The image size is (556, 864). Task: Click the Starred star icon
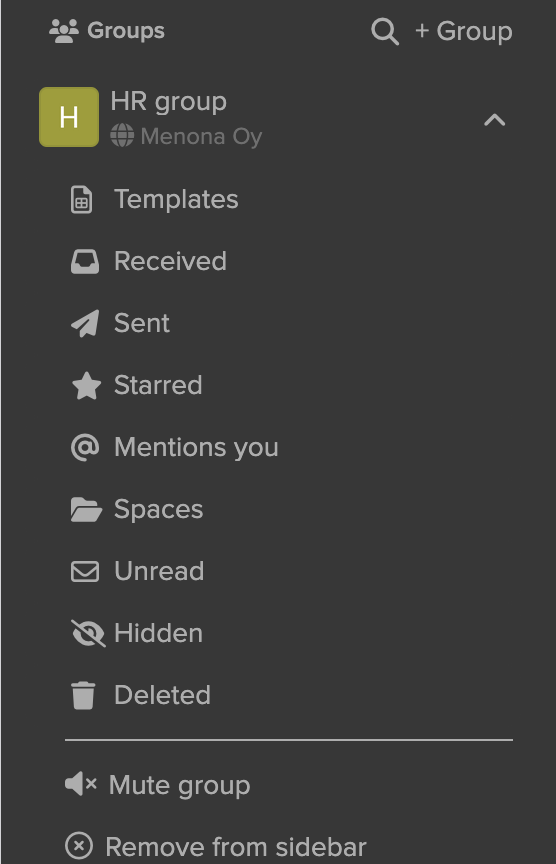pyautogui.click(x=87, y=385)
